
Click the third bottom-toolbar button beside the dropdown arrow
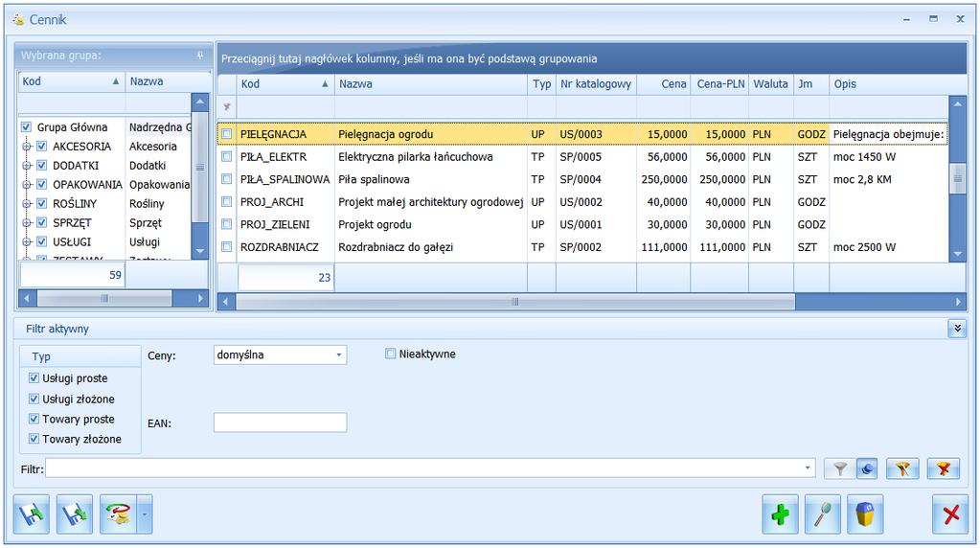click(x=118, y=514)
